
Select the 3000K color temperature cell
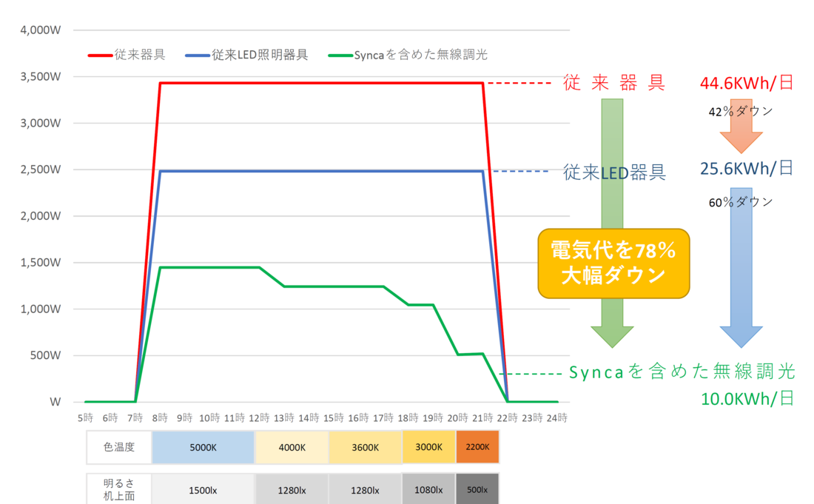click(x=428, y=447)
